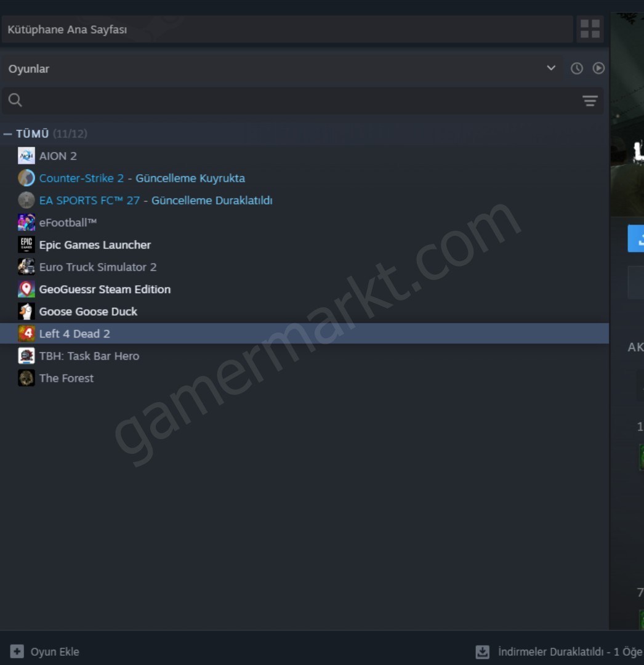Select EA SPORTS FC™ 27 entry

click(304, 200)
